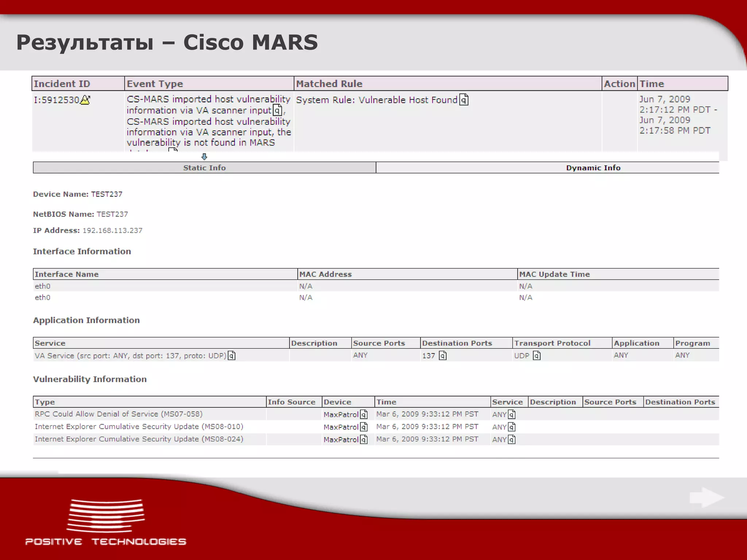Open query icon beside destination port 137
The width and height of the screenshot is (747, 560).
[x=442, y=355]
